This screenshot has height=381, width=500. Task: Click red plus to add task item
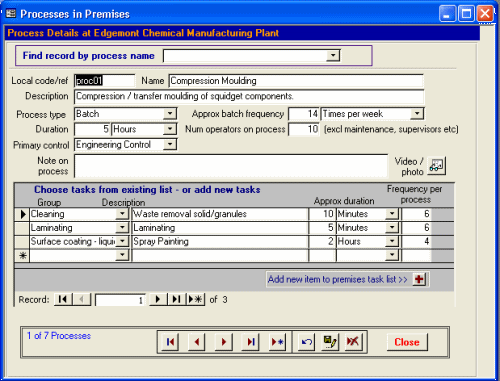419,279
